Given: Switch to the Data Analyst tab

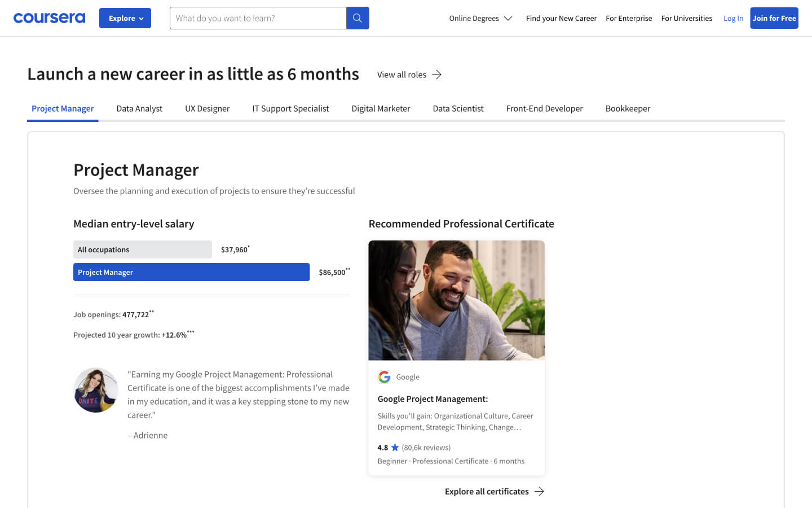Looking at the screenshot, I should (139, 108).
